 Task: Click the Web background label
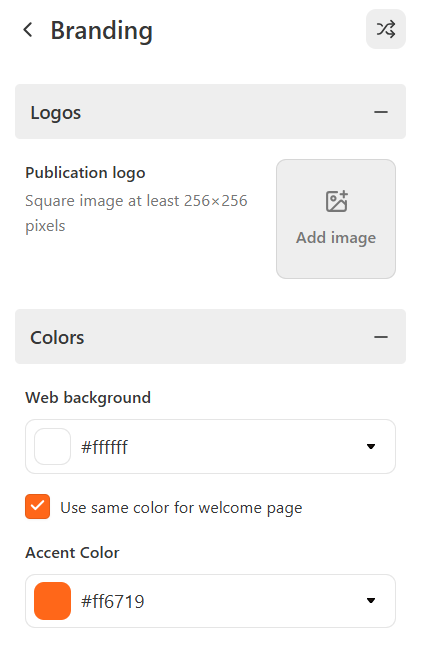pos(88,397)
